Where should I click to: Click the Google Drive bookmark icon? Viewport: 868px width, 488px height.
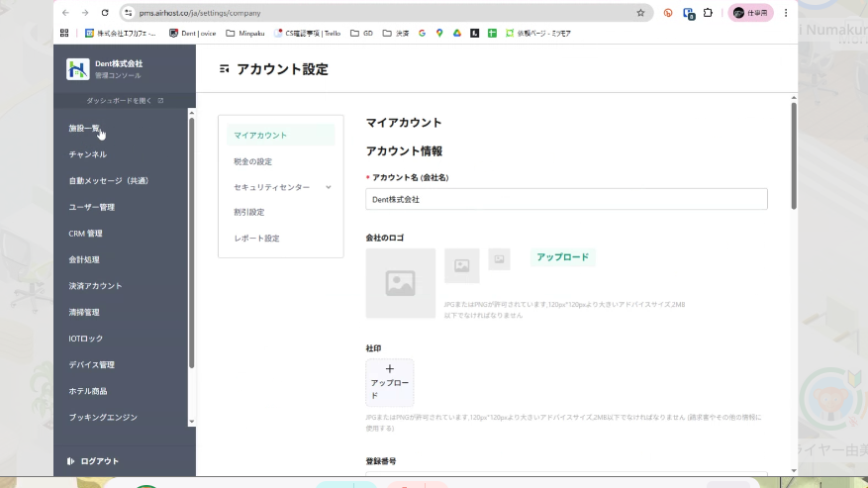point(457,33)
